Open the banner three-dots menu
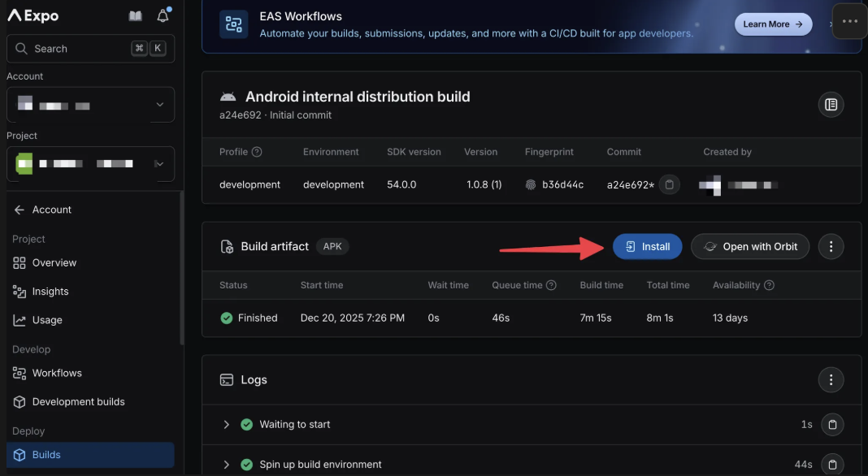The height and width of the screenshot is (476, 868). (850, 22)
